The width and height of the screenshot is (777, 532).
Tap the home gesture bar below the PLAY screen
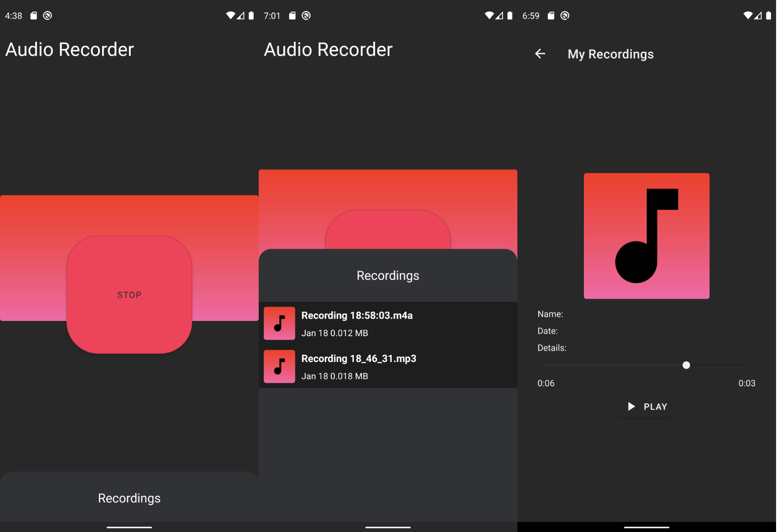(646, 527)
